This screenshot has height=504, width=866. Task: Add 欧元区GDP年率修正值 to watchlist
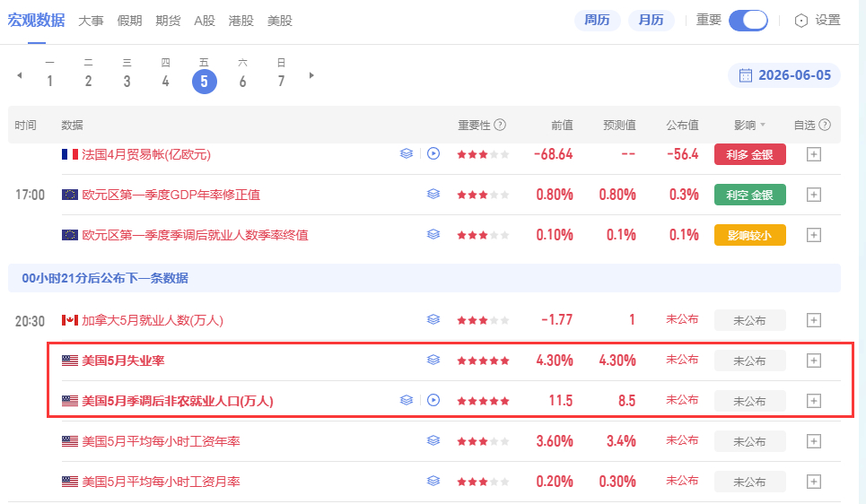coord(814,195)
